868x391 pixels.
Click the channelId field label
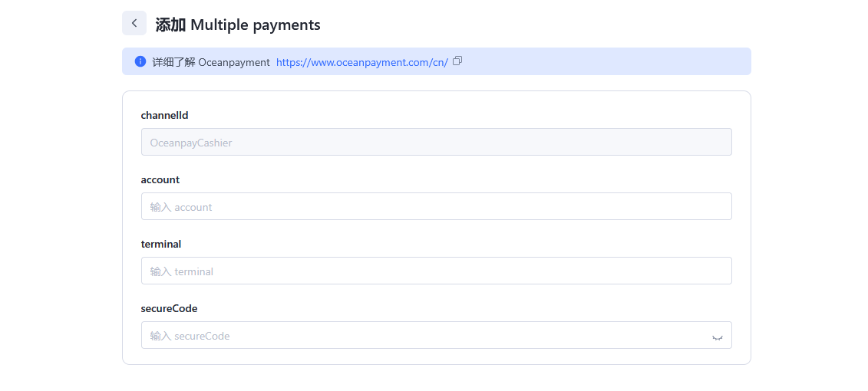tap(164, 115)
